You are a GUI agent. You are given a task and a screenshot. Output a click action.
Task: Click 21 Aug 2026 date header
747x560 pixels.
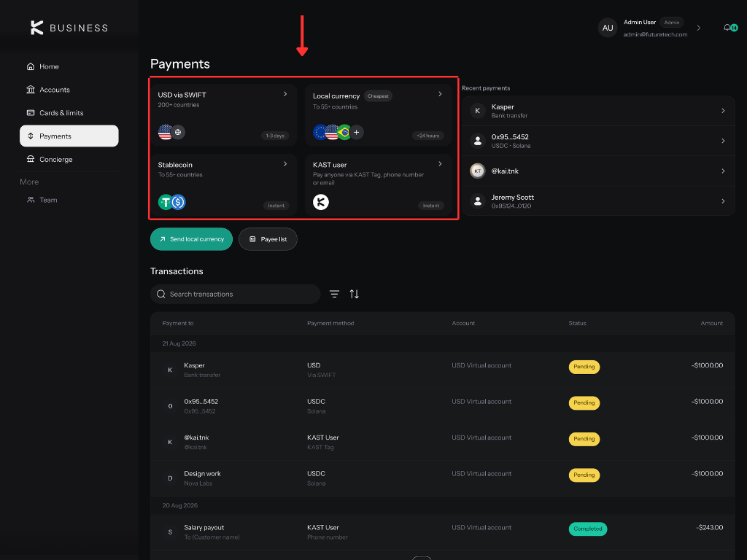[179, 343]
